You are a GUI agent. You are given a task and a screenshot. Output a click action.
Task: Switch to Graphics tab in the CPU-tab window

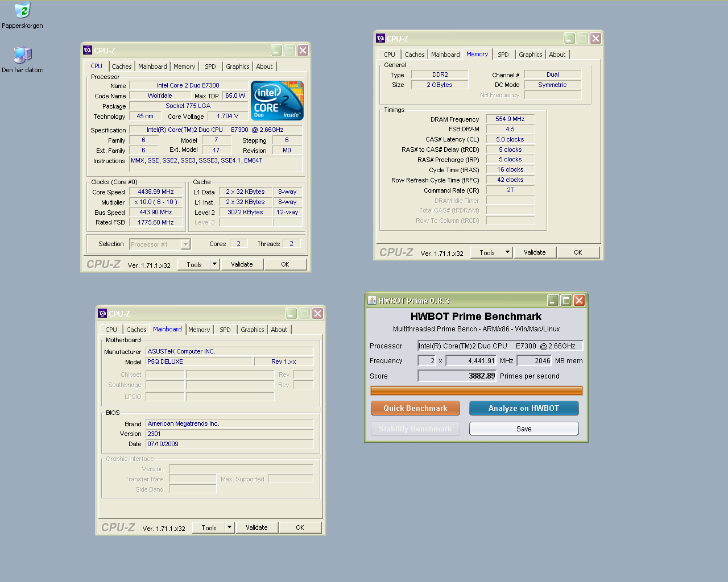click(238, 66)
